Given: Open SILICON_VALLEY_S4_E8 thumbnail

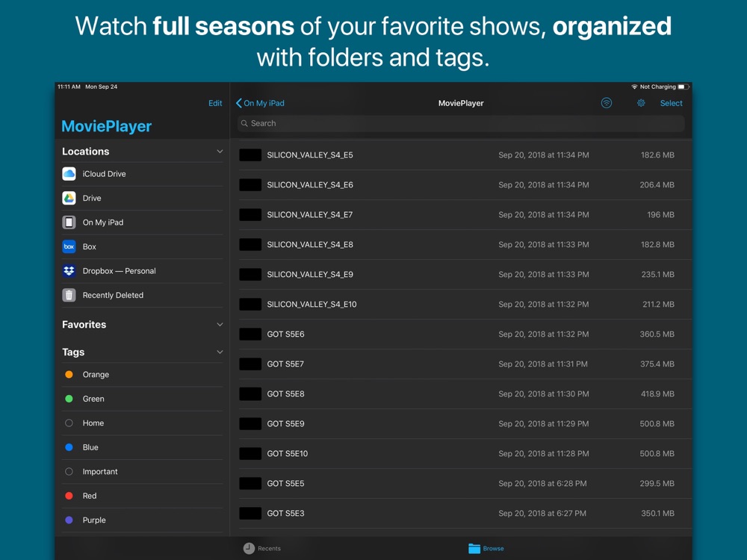Looking at the screenshot, I should pyautogui.click(x=250, y=245).
